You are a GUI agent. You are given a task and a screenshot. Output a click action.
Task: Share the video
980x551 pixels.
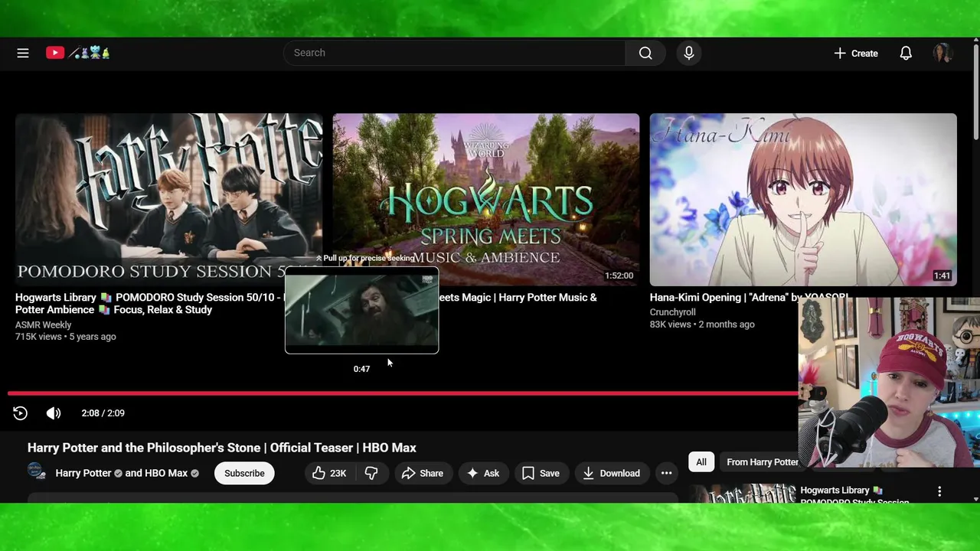[x=423, y=473]
